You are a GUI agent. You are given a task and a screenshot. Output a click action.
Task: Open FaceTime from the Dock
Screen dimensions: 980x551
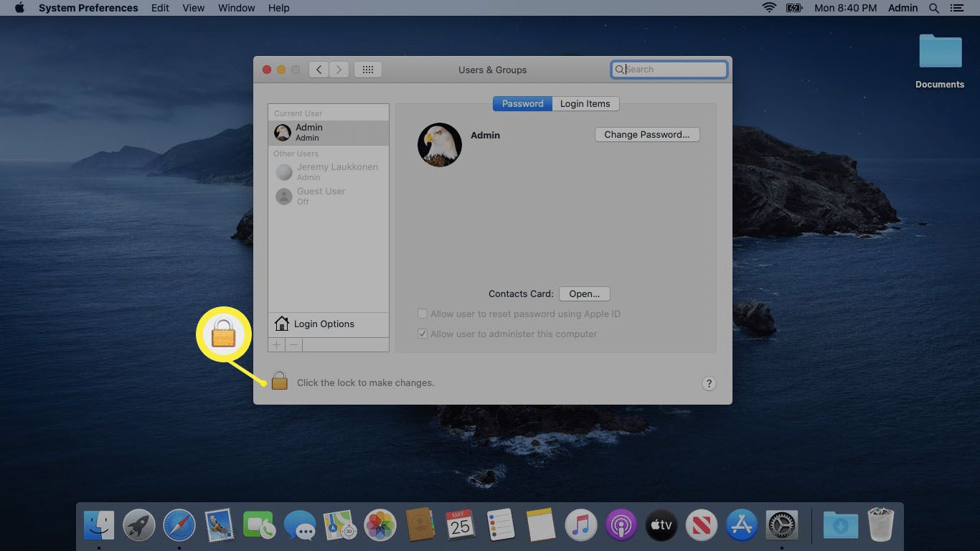click(x=260, y=526)
